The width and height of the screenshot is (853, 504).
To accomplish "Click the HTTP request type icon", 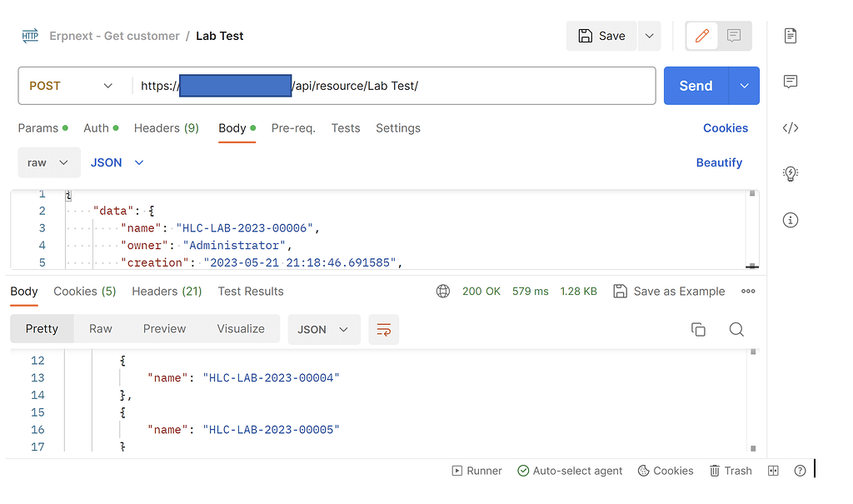I will pyautogui.click(x=30, y=36).
